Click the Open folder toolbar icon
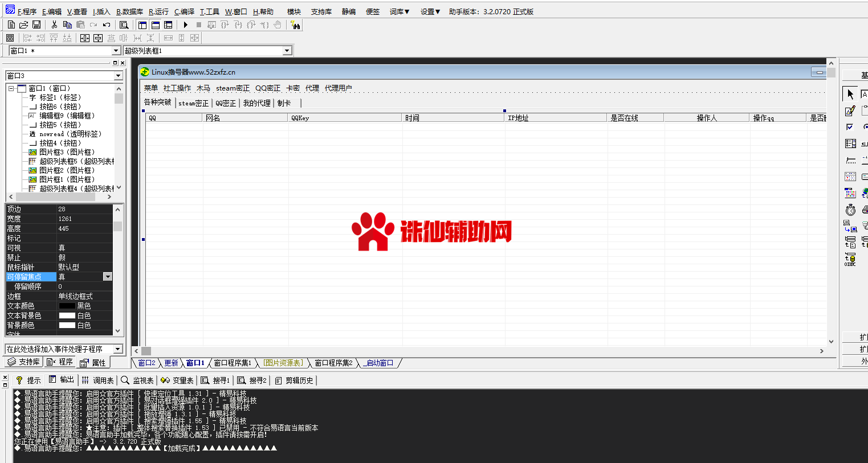Image resolution: width=868 pixels, height=463 pixels. [24, 25]
